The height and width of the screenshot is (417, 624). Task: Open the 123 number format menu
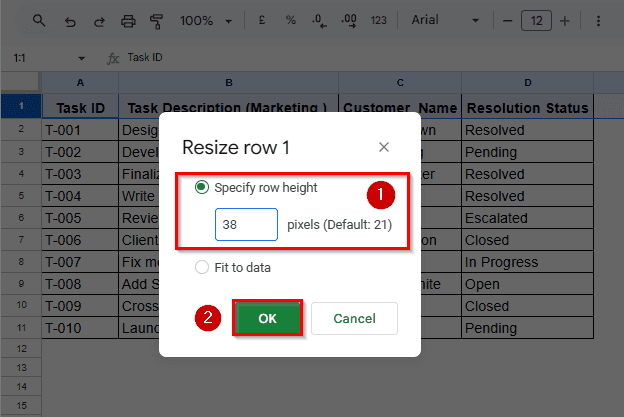(x=379, y=21)
